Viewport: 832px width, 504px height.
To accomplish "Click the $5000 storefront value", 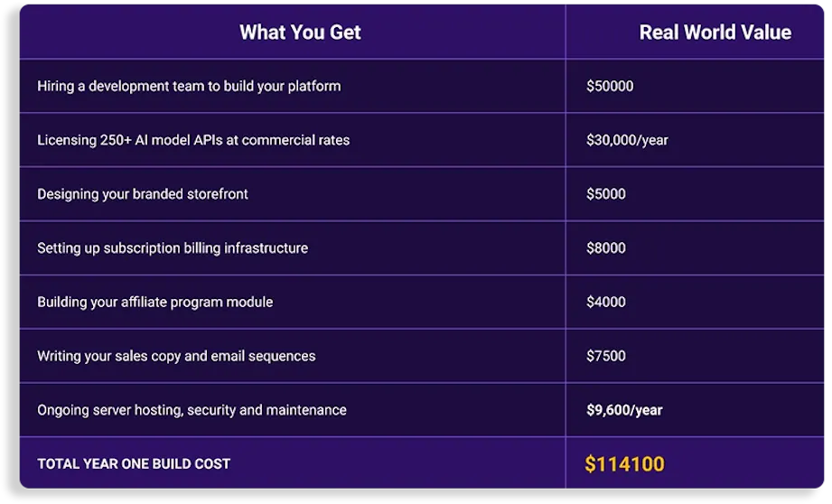I will click(x=605, y=194).
